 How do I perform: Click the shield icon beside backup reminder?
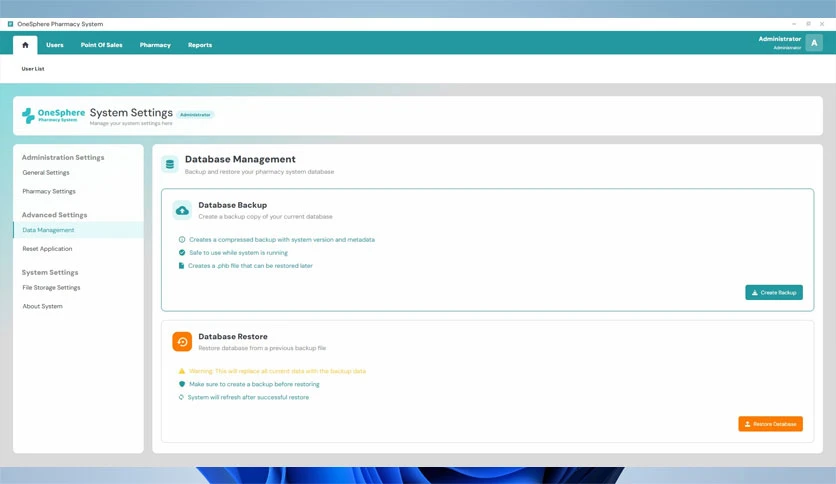(182, 384)
